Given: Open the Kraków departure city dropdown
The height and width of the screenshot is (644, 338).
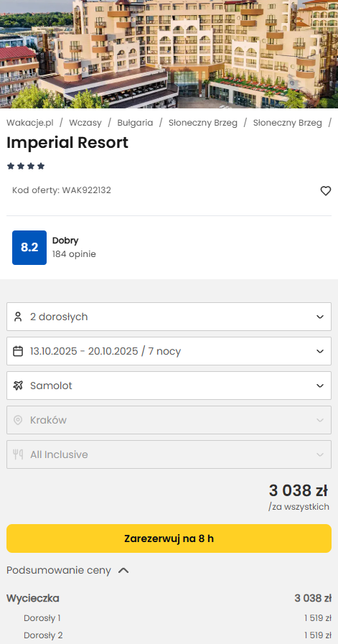Looking at the screenshot, I should [x=169, y=420].
